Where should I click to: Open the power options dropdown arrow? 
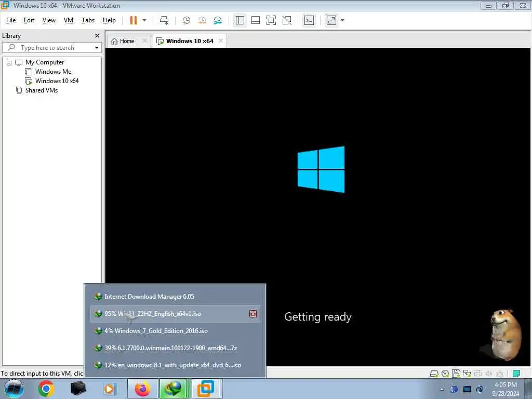[144, 20]
